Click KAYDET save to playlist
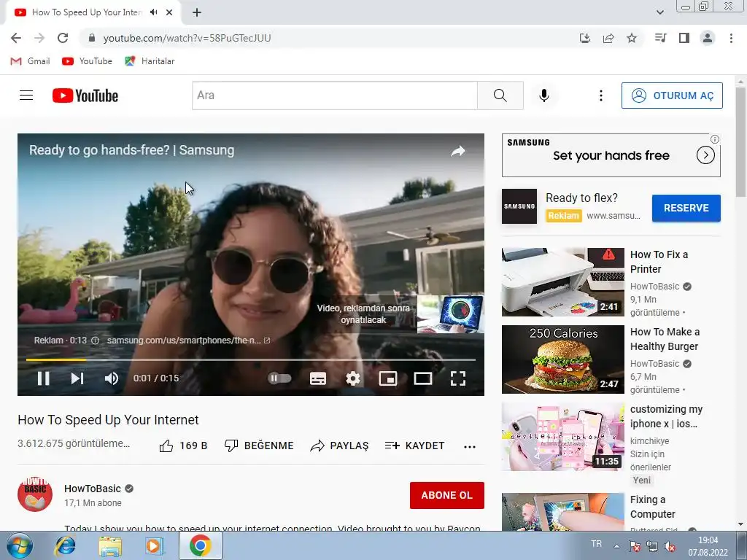Viewport: 747px width, 560px height. 414,446
